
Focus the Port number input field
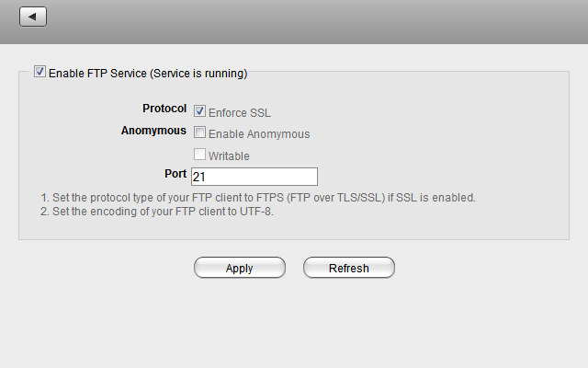[x=254, y=176]
